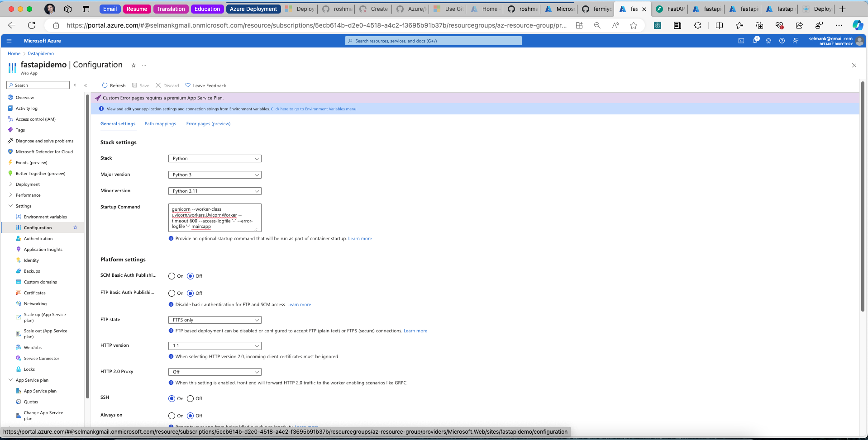Open the FTP state dropdown
This screenshot has height=440, width=868.
(215, 320)
